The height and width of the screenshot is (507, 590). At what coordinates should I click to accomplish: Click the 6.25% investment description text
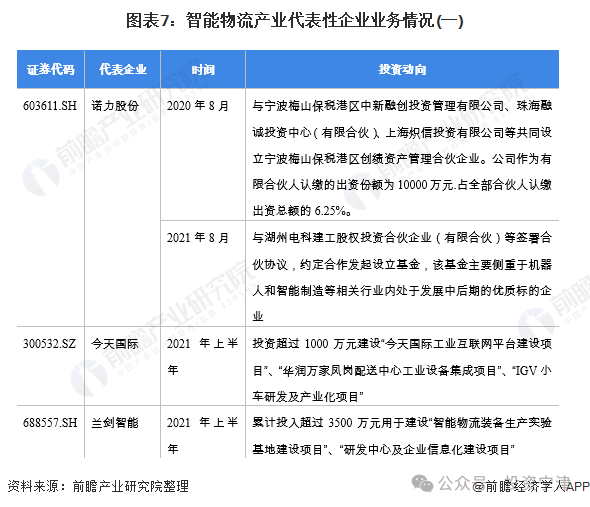[x=402, y=158]
